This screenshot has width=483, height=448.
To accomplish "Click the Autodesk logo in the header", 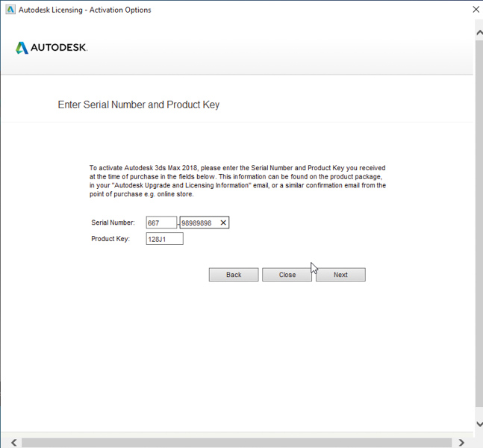I will tap(52, 48).
